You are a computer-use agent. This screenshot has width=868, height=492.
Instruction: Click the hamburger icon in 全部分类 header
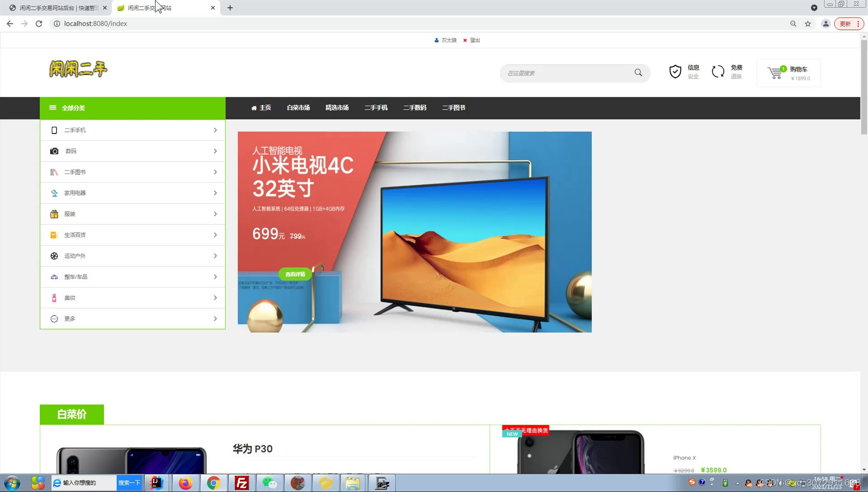pyautogui.click(x=53, y=108)
